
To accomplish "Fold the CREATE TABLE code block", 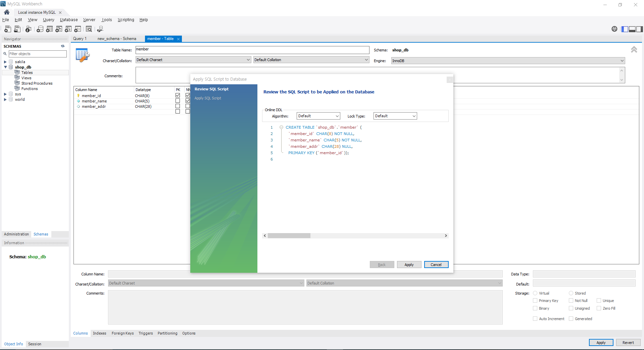I will click(281, 127).
